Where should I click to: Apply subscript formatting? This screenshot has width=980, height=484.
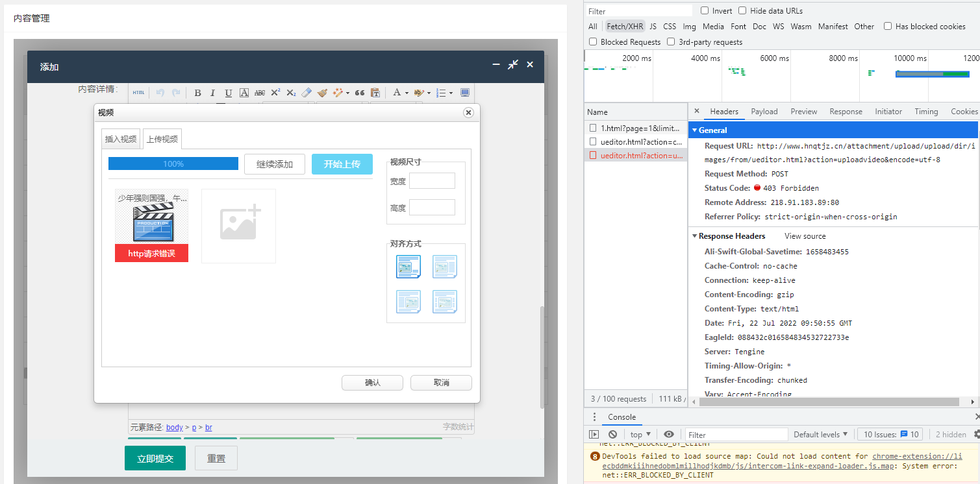(x=291, y=93)
